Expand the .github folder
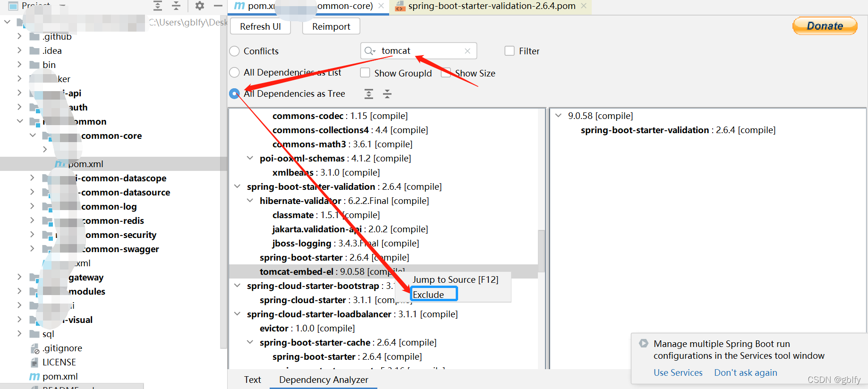 19,36
